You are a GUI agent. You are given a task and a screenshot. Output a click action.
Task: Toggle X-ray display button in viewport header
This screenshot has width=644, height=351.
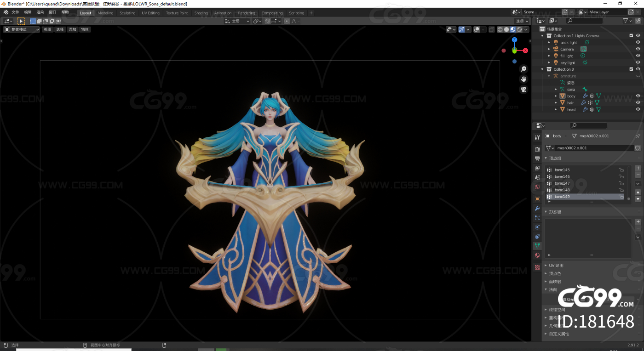tap(492, 29)
